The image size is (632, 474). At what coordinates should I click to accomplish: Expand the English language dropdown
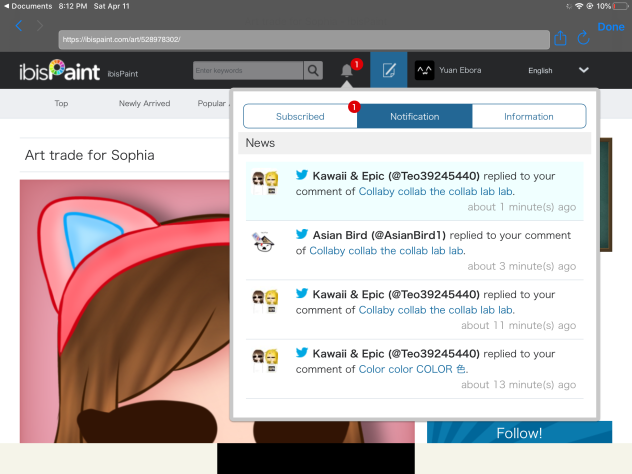point(558,71)
